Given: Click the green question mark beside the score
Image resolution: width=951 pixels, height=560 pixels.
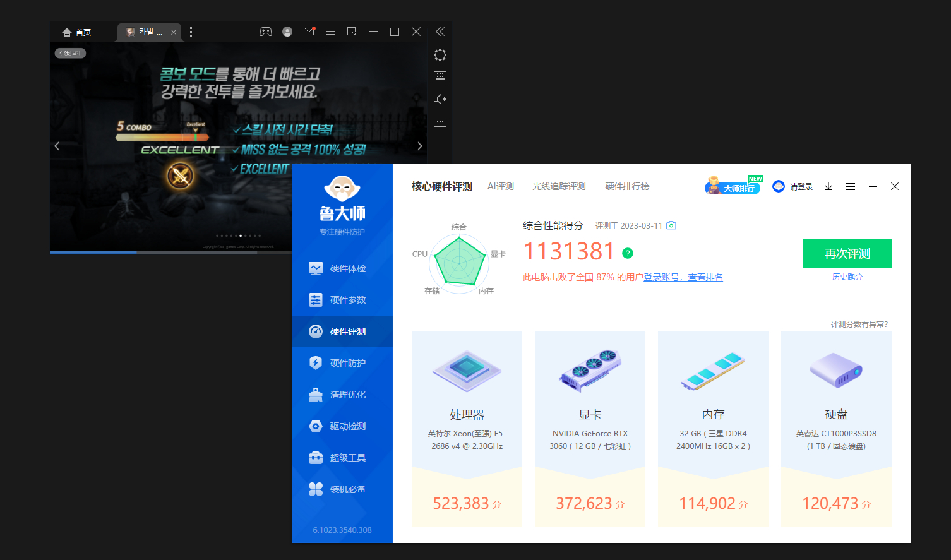Looking at the screenshot, I should [x=628, y=253].
